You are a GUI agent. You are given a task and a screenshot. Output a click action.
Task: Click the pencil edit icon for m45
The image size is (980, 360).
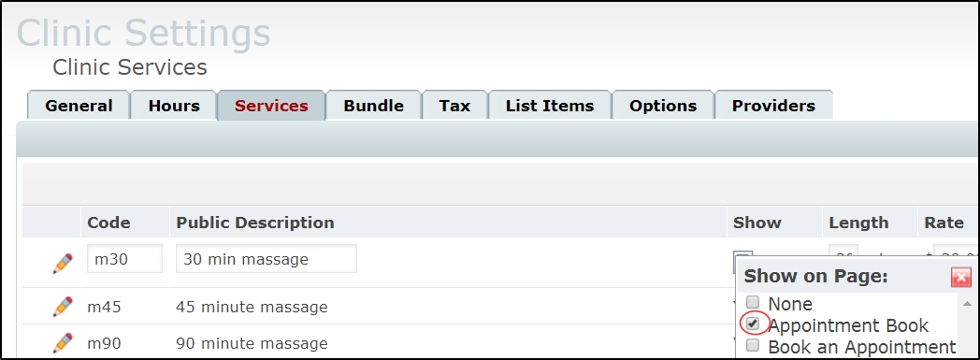63,307
